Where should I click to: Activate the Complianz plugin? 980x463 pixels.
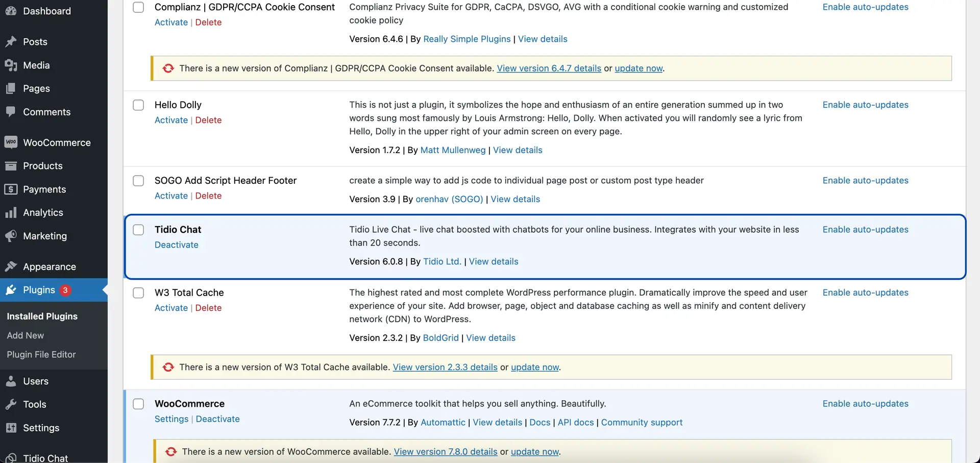pyautogui.click(x=171, y=22)
